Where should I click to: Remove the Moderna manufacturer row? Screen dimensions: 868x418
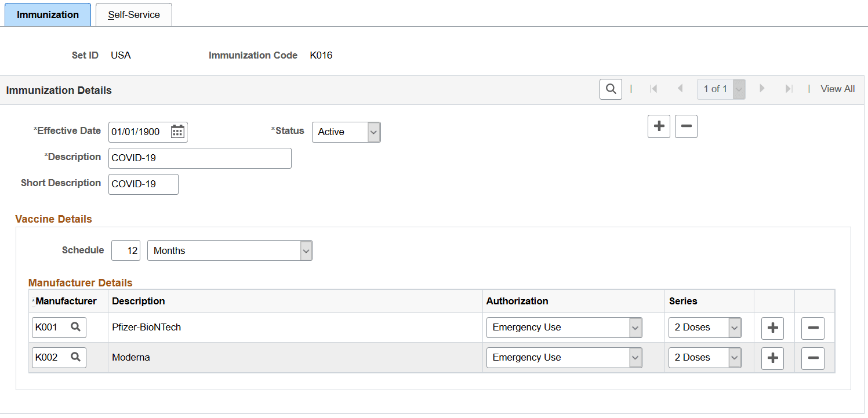point(812,358)
